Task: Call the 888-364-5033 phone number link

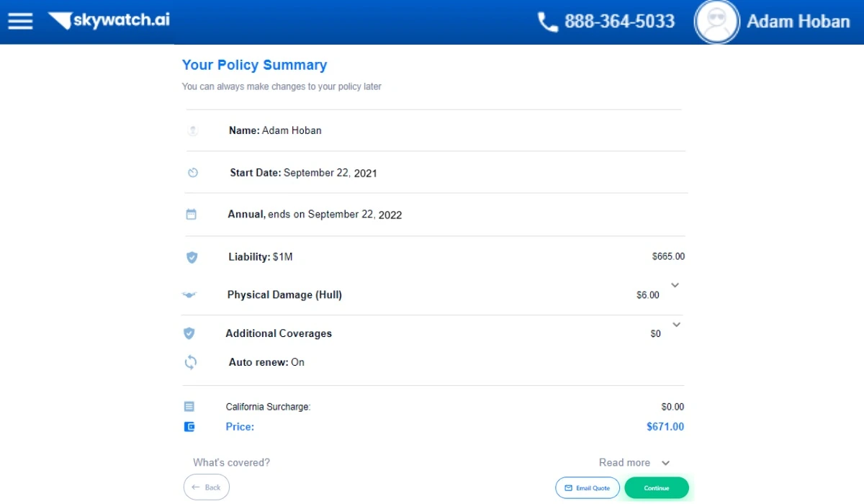Action: [619, 22]
